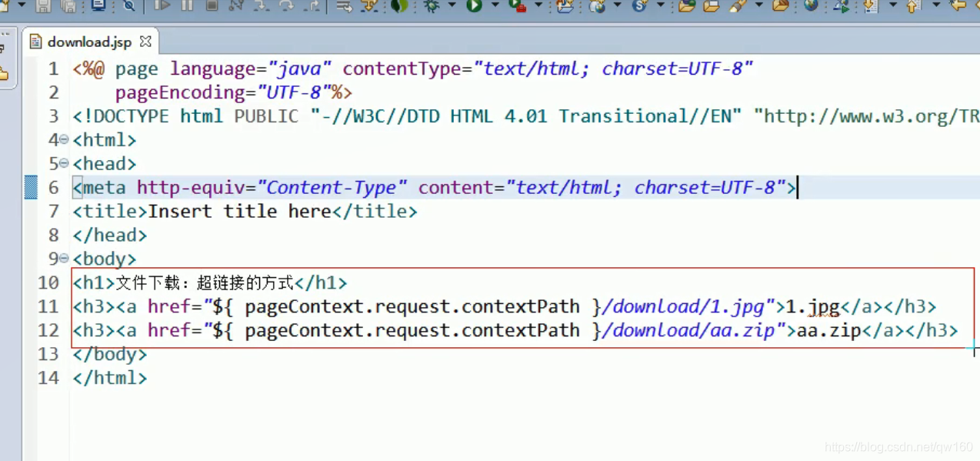
Task: Click the closing </body> tag on line 13
Action: 109,354
